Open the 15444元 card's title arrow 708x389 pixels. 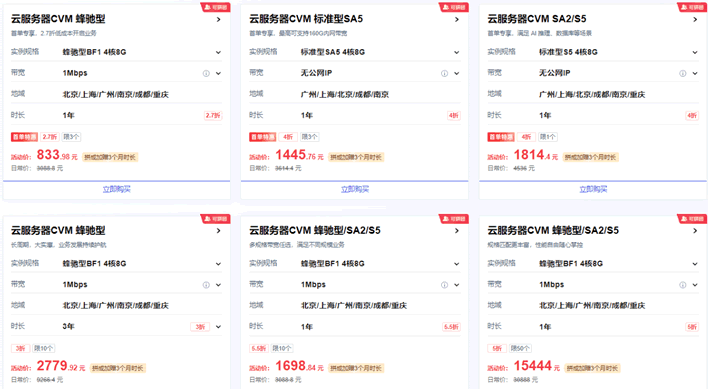695,231
